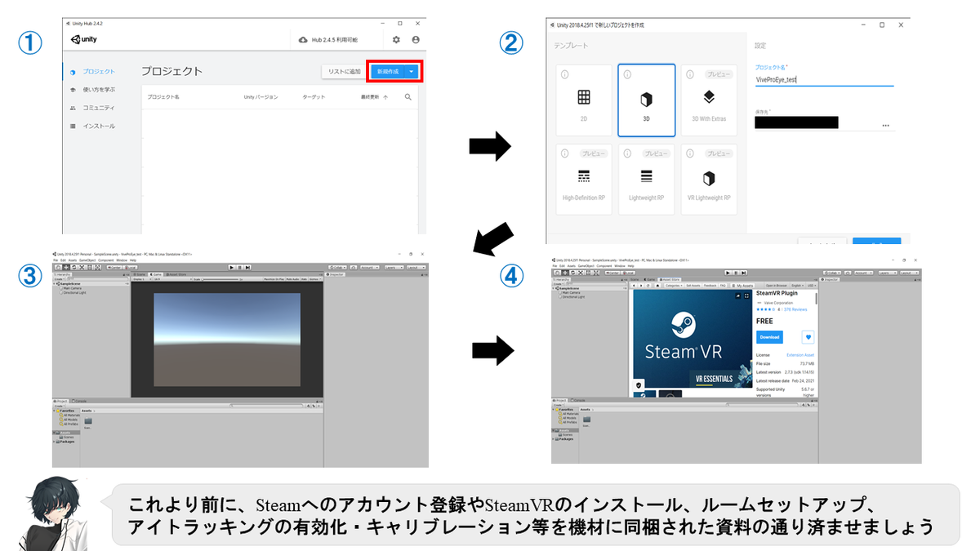
Task: Expand SteamVR image to fullscreen
Action: (746, 296)
